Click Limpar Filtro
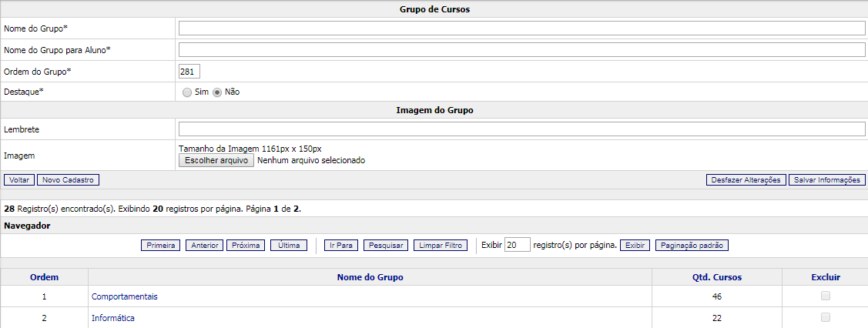The width and height of the screenshot is (868, 328). pyautogui.click(x=441, y=246)
